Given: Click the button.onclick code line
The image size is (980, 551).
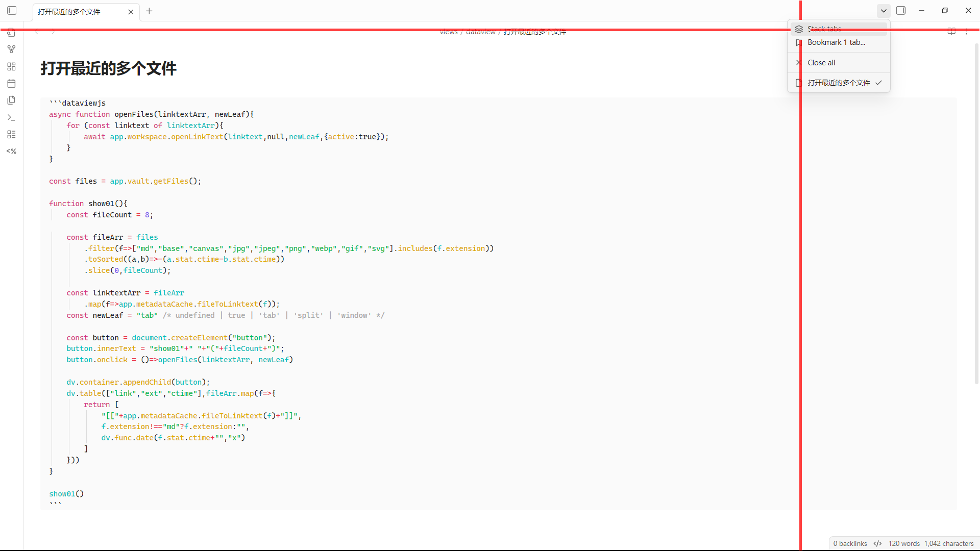Looking at the screenshot, I should pyautogui.click(x=180, y=360).
